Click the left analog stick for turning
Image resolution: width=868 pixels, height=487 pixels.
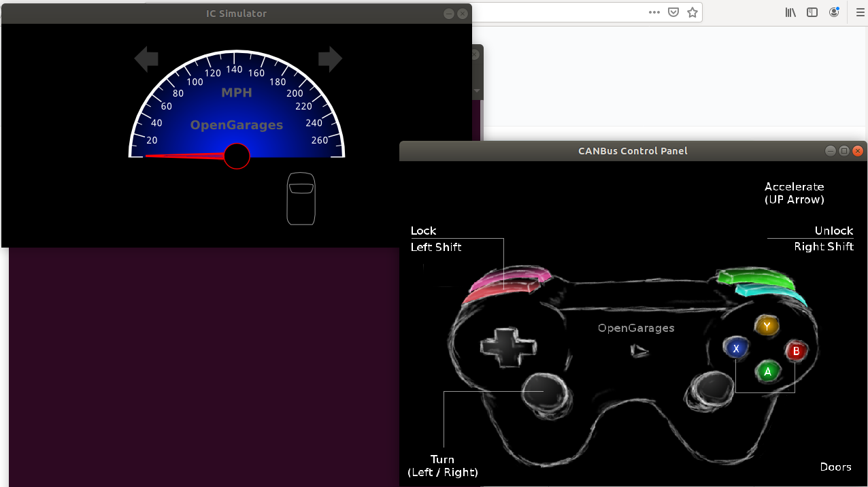(x=545, y=392)
